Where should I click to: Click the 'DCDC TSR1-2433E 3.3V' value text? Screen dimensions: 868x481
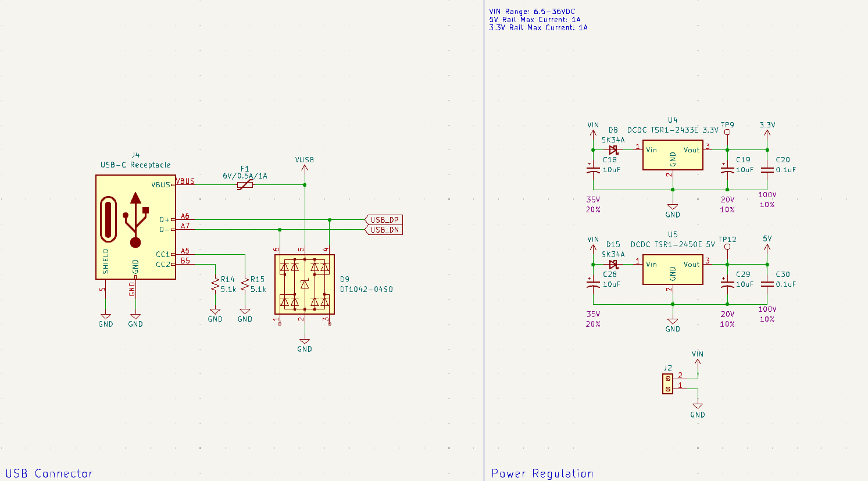pyautogui.click(x=673, y=130)
